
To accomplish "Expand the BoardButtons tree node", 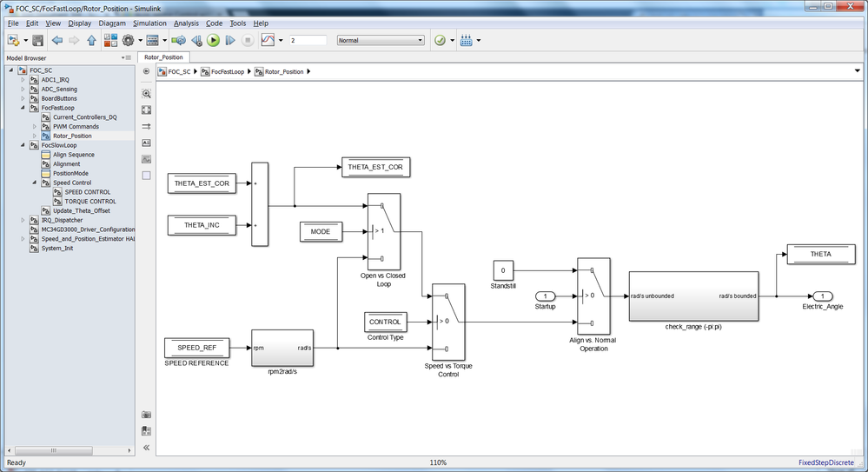I will (23, 98).
